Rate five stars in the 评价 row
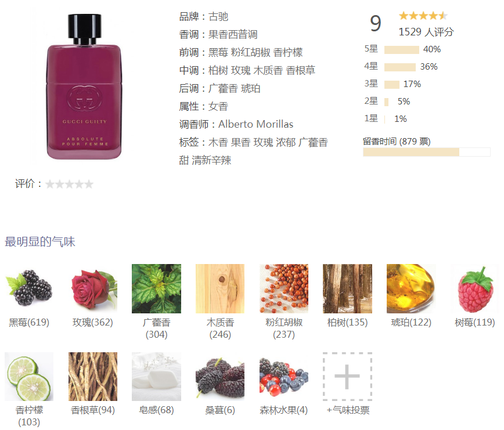 (x=89, y=184)
